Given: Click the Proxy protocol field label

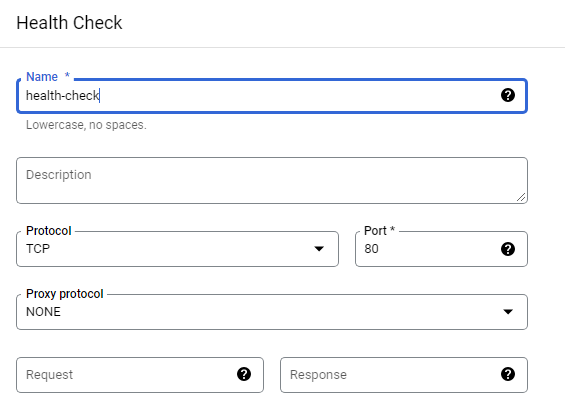Looking at the screenshot, I should coord(64,294).
